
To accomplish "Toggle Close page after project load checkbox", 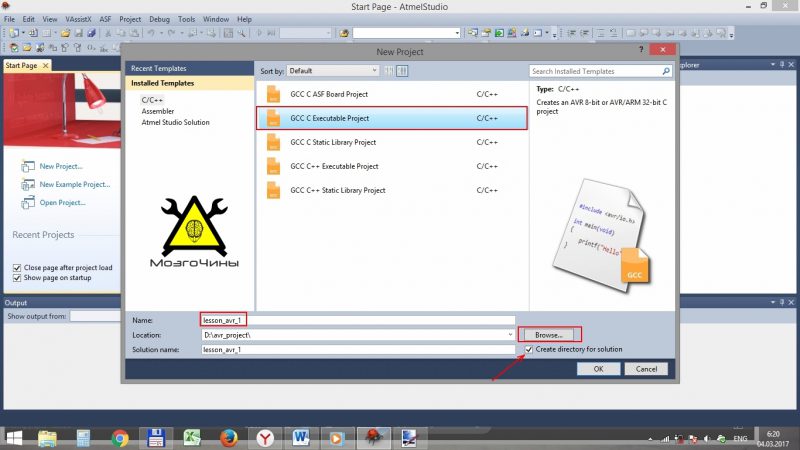I will click(17, 267).
